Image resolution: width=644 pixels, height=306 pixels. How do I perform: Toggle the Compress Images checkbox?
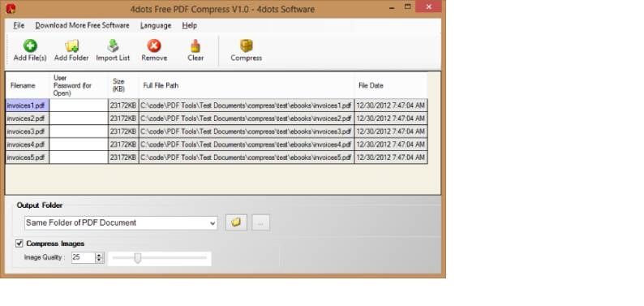pyautogui.click(x=19, y=244)
